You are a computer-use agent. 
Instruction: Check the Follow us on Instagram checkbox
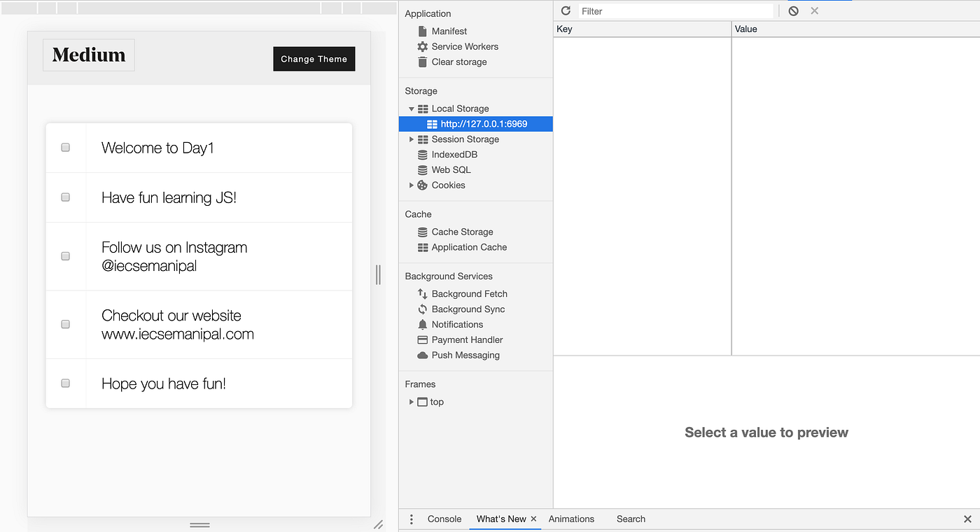(x=66, y=256)
